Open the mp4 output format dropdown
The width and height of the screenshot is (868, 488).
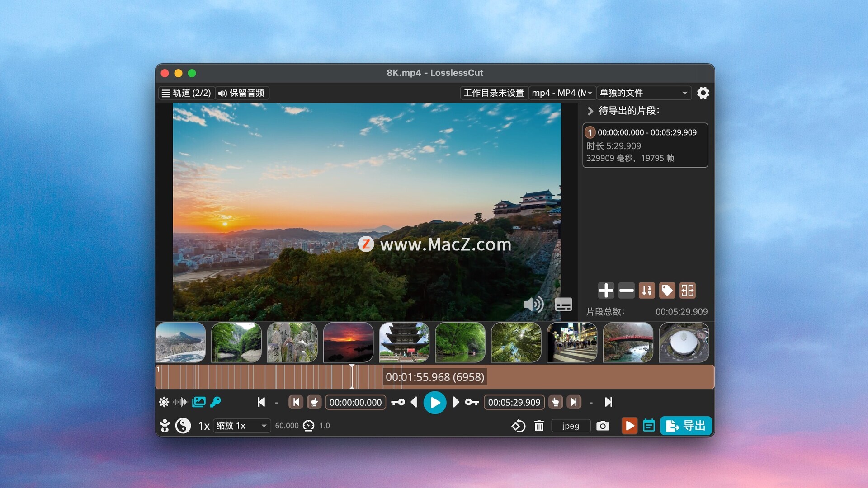click(x=562, y=93)
